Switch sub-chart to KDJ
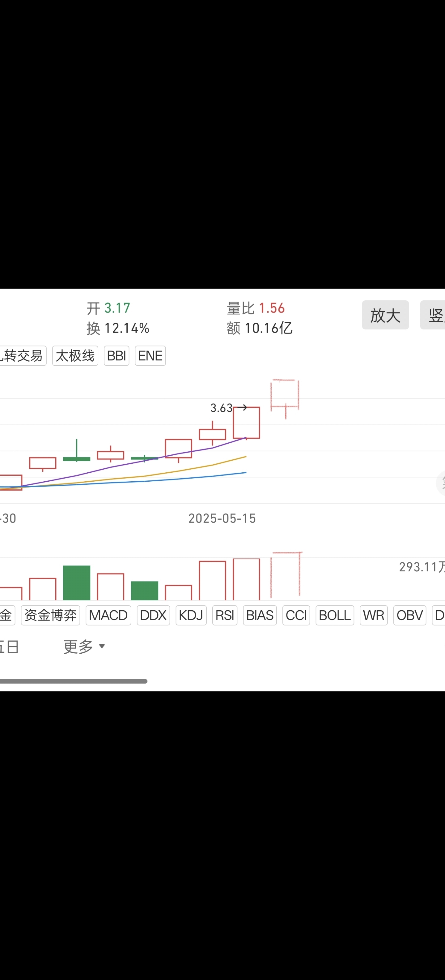 click(191, 615)
